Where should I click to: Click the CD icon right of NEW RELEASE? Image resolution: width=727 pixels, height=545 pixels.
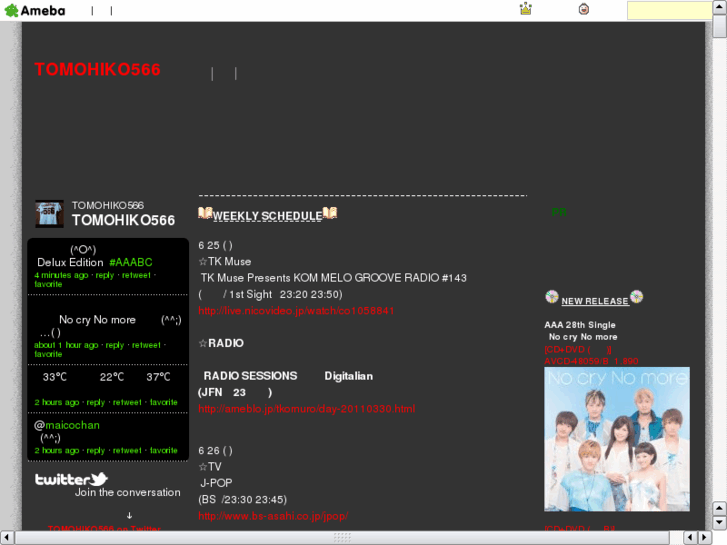pos(637,296)
